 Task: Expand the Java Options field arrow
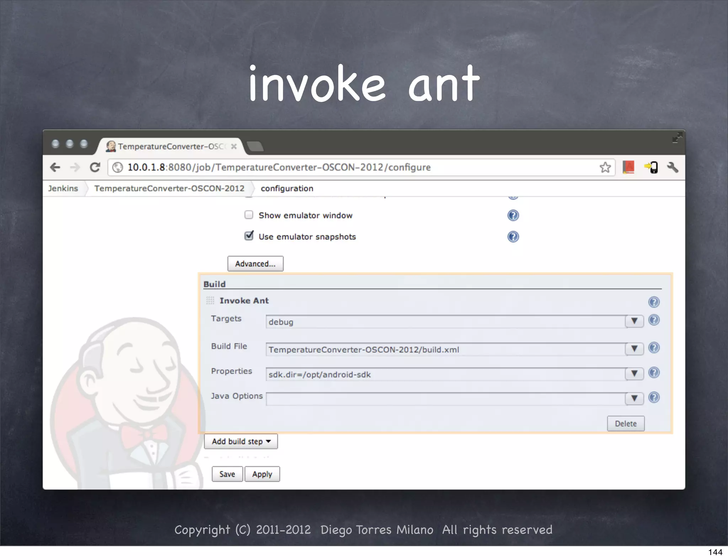tap(634, 399)
